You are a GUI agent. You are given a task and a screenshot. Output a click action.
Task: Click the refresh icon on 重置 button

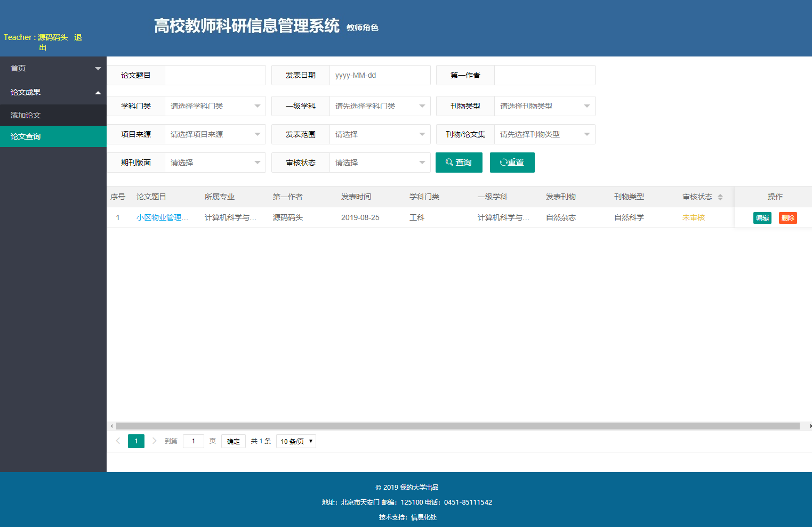(503, 163)
